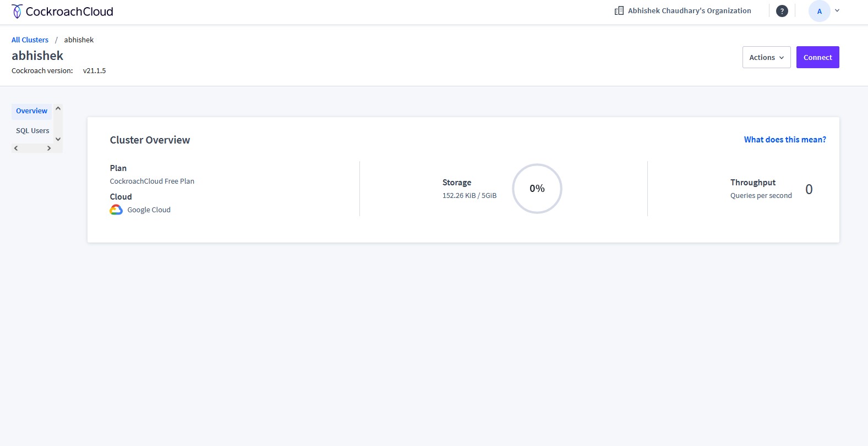
Task: Open Abhishek Chaudhary's Organization
Action: click(x=689, y=10)
